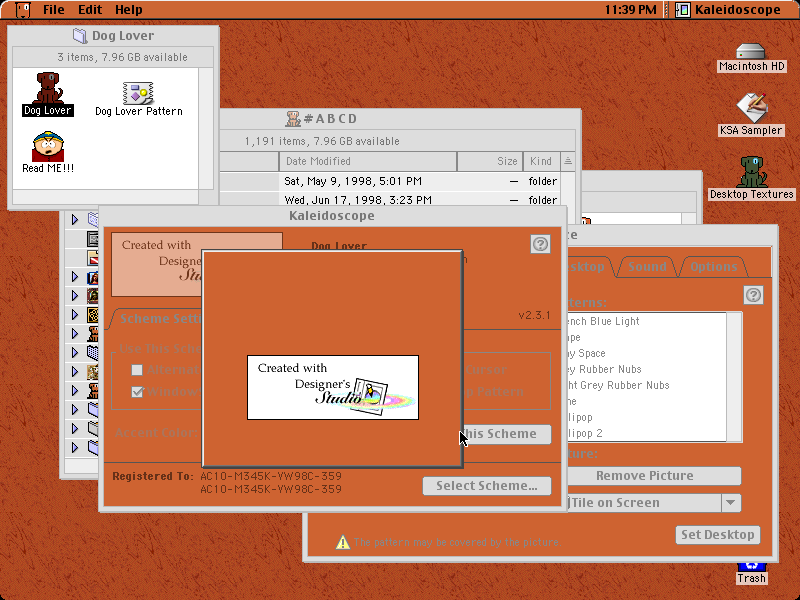Open the Tile on Screen dropdown arrow
Viewport: 800px width, 600px height.
[x=731, y=503]
